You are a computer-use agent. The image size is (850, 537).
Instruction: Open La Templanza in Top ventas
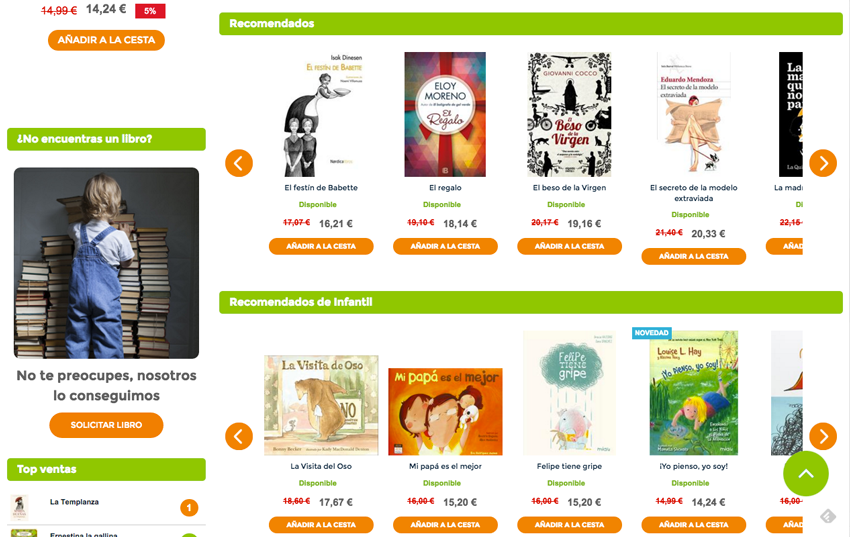74,502
